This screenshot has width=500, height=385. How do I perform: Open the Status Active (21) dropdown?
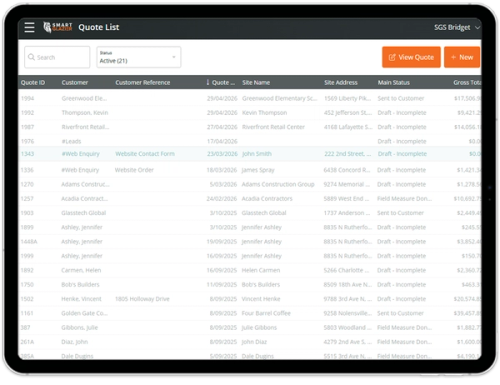pyautogui.click(x=139, y=57)
